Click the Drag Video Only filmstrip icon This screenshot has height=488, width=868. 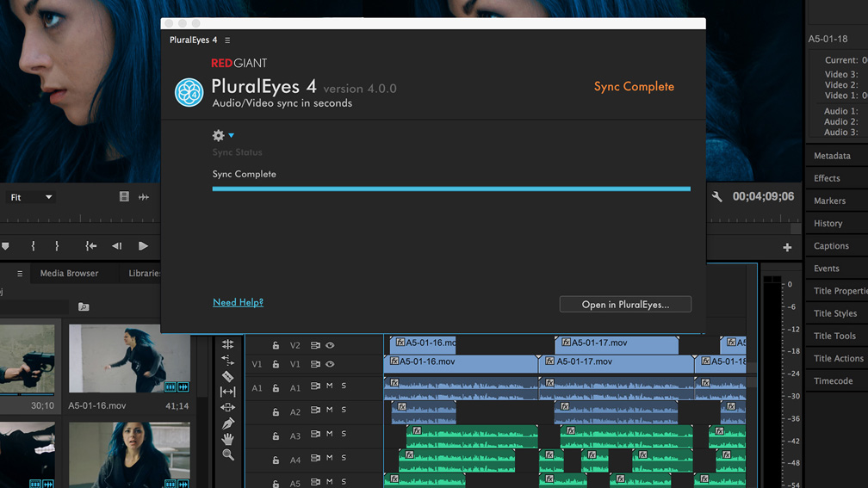coord(124,197)
